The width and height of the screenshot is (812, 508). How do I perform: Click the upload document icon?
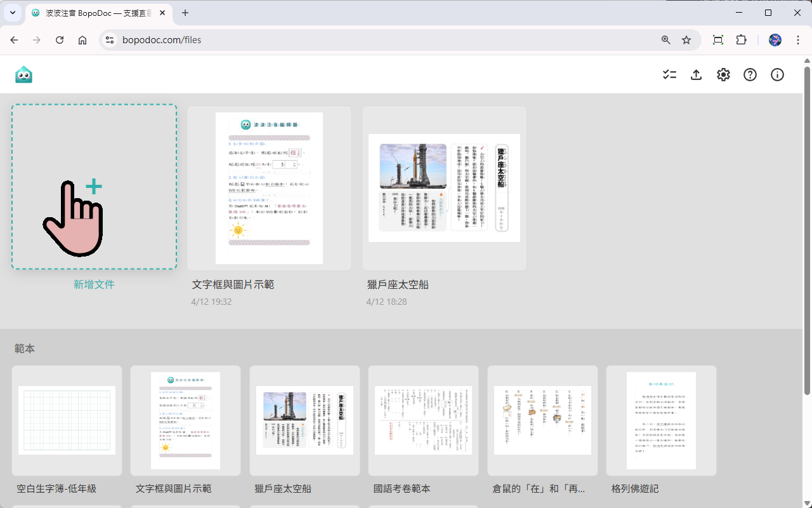696,74
